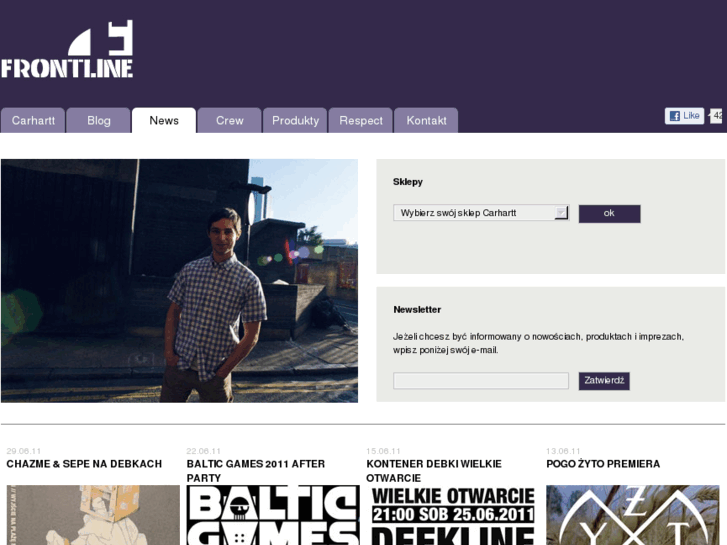Screen dimensions: 727x545
Task: Open the Pogo Żyto Premiera headline
Action: coord(603,464)
